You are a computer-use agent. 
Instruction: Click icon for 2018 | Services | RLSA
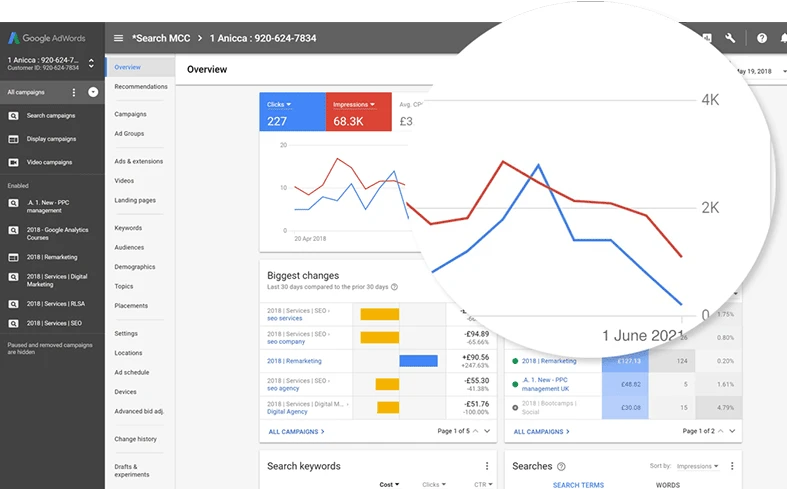(14, 304)
